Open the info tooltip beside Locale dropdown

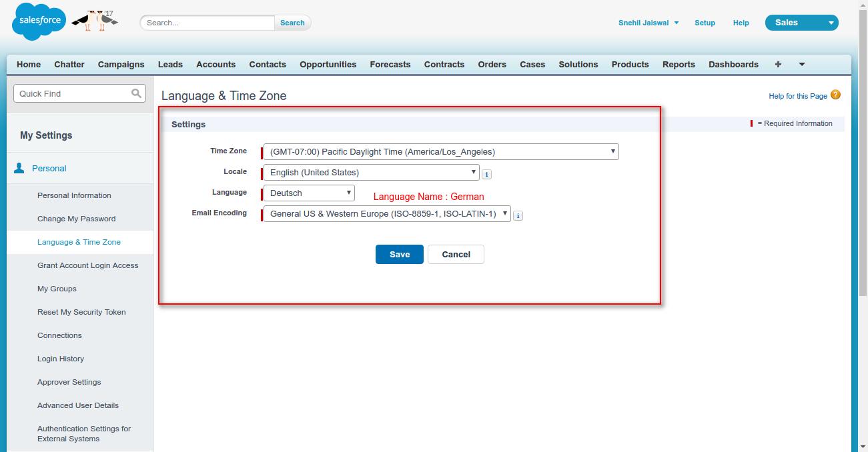coord(487,173)
